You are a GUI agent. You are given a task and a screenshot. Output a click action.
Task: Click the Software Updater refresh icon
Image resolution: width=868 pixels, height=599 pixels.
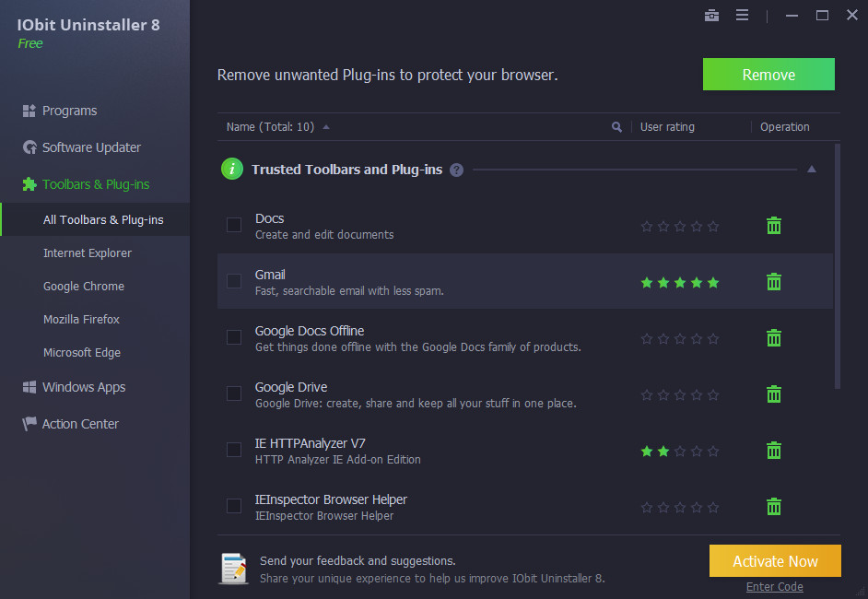point(29,147)
